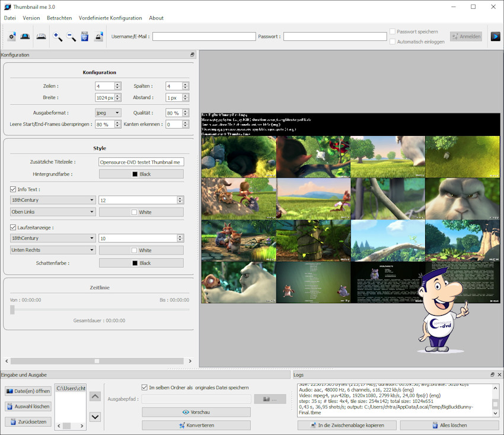This screenshot has width=504, height=435.
Task: Click the blue arrow icon at toolbar right
Action: [495, 36]
